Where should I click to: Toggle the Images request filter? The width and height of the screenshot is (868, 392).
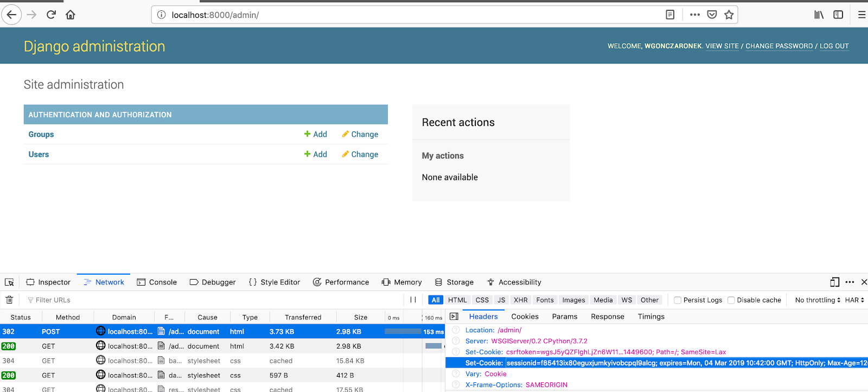pos(574,300)
